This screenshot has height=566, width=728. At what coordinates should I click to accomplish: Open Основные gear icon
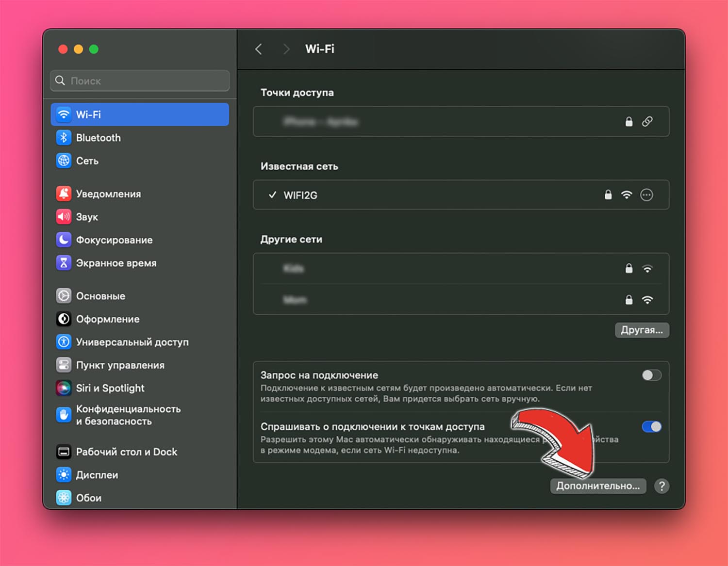pos(64,296)
